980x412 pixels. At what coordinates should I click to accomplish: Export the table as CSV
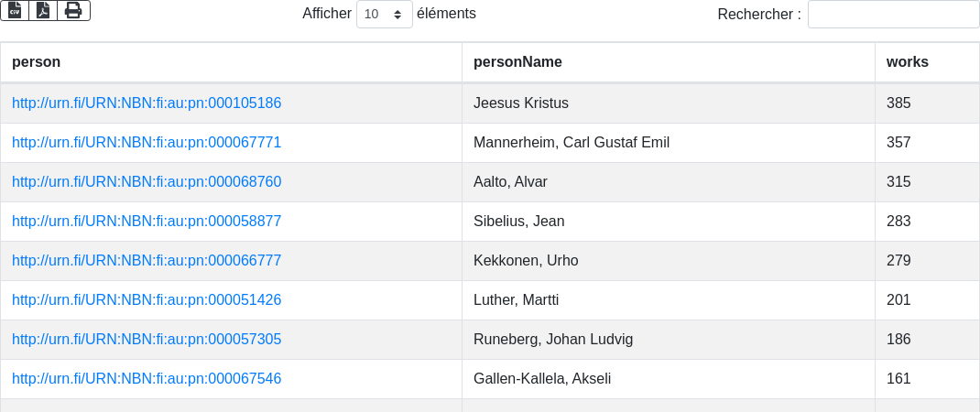pos(15,10)
